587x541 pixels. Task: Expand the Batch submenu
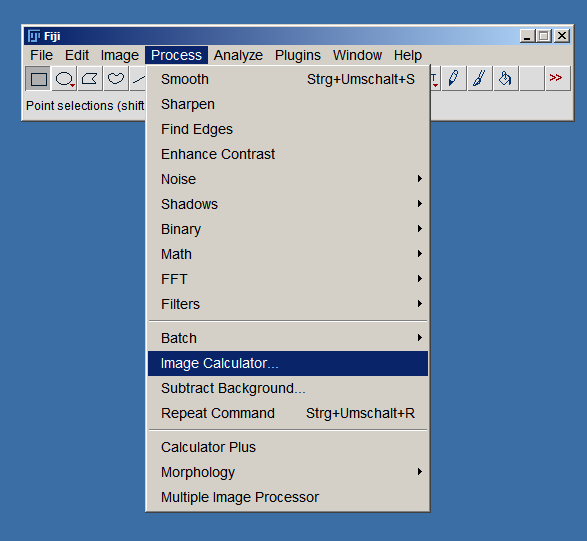(288, 338)
